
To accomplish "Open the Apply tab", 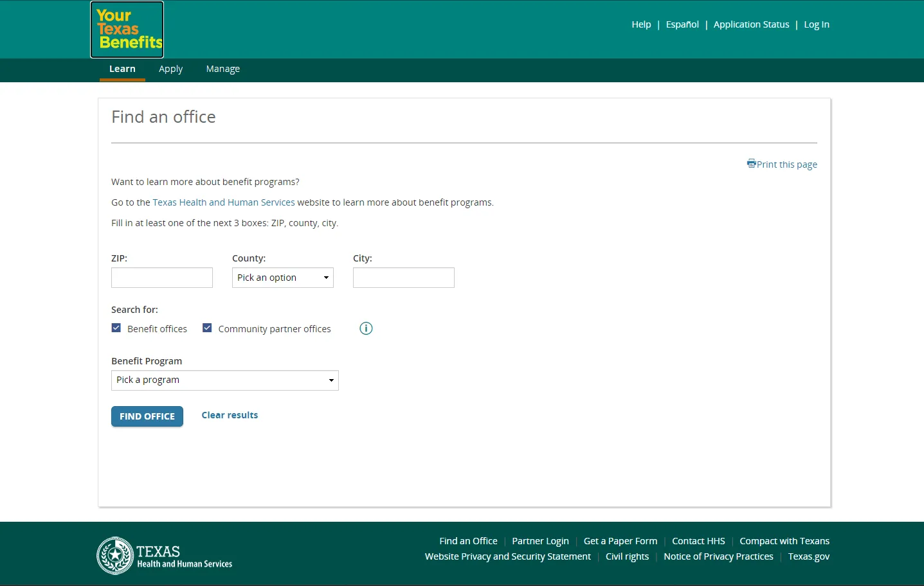I will click(171, 69).
